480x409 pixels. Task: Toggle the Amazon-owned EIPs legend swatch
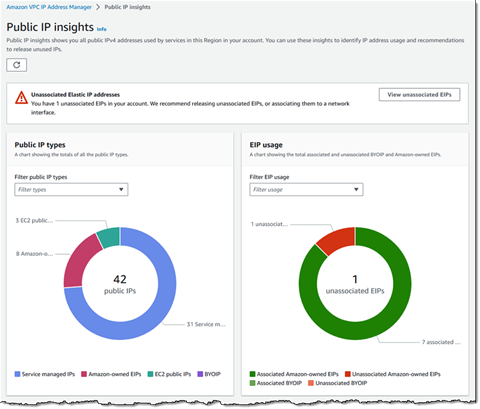point(84,374)
